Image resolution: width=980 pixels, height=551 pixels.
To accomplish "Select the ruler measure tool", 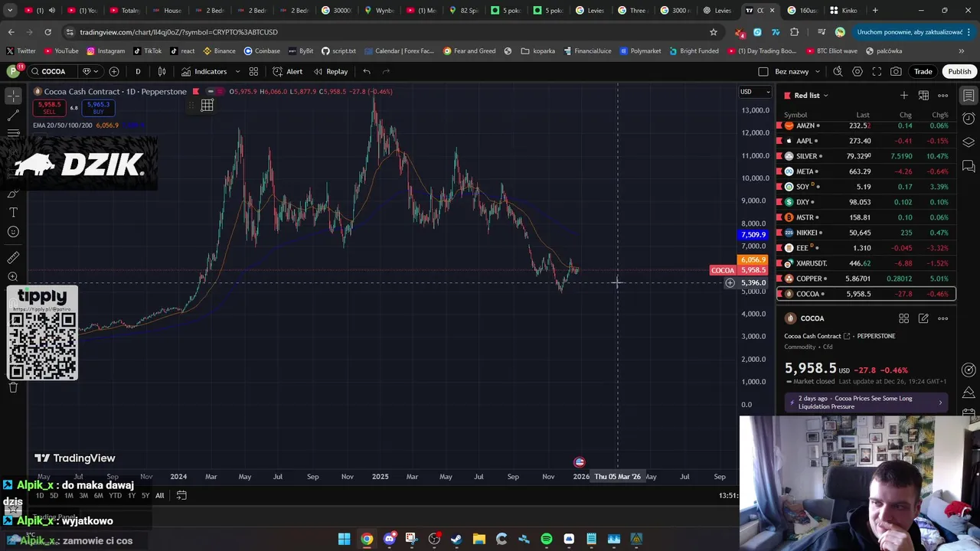I will [13, 258].
